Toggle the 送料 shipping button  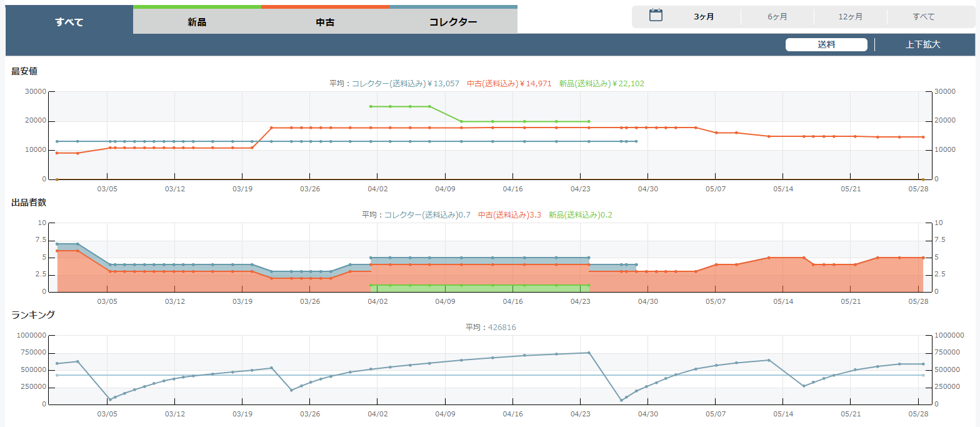click(826, 44)
